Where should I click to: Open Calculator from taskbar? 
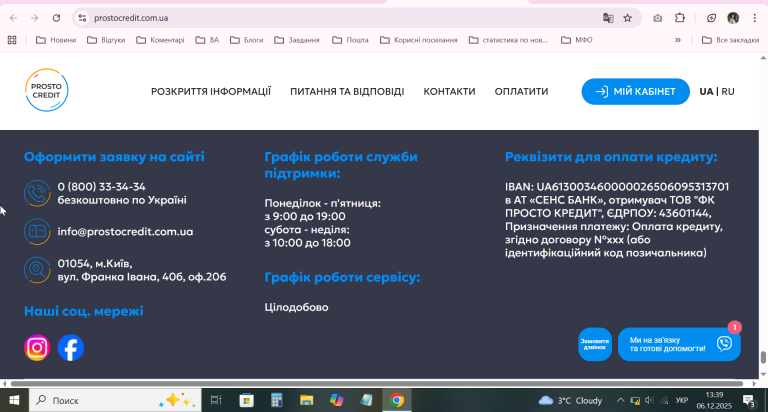pos(277,400)
